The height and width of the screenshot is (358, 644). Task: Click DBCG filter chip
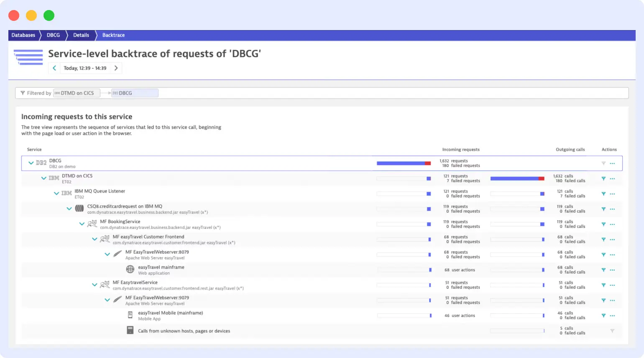coord(135,93)
